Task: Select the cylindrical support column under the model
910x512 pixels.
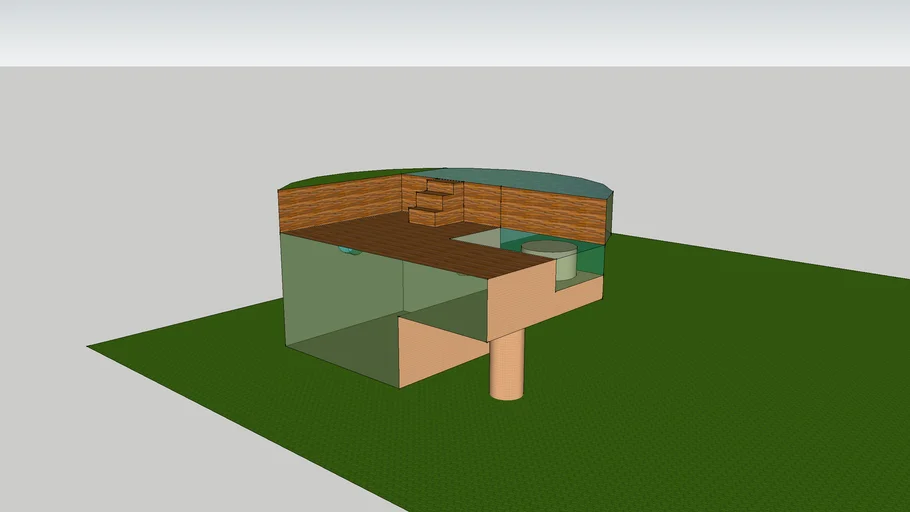Action: coord(507,365)
